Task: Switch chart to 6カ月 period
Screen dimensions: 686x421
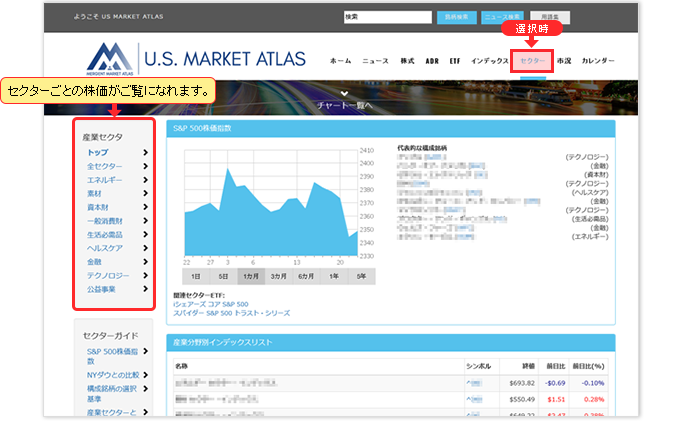Action: (306, 277)
